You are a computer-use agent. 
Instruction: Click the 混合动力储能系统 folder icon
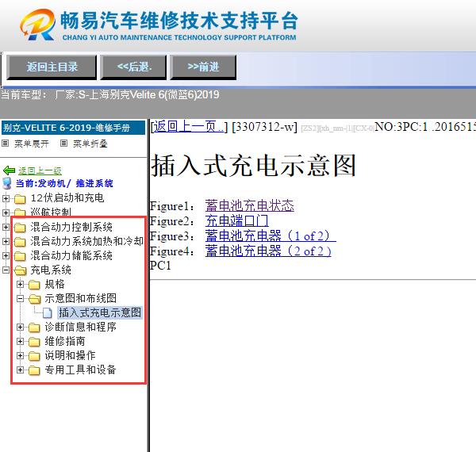pyautogui.click(x=20, y=255)
